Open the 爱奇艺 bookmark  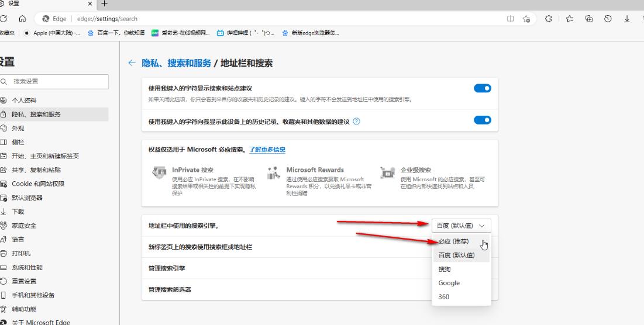(x=180, y=33)
